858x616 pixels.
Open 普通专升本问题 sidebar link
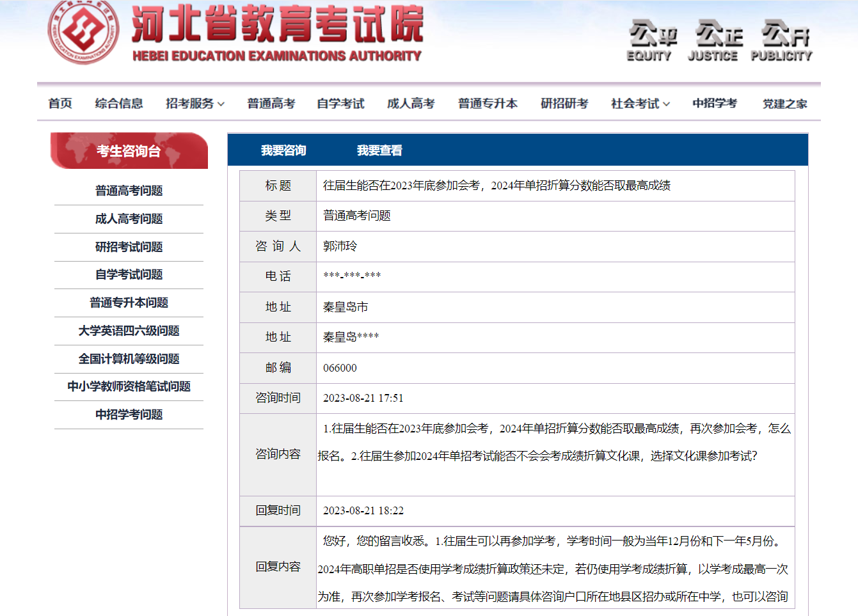click(x=129, y=303)
